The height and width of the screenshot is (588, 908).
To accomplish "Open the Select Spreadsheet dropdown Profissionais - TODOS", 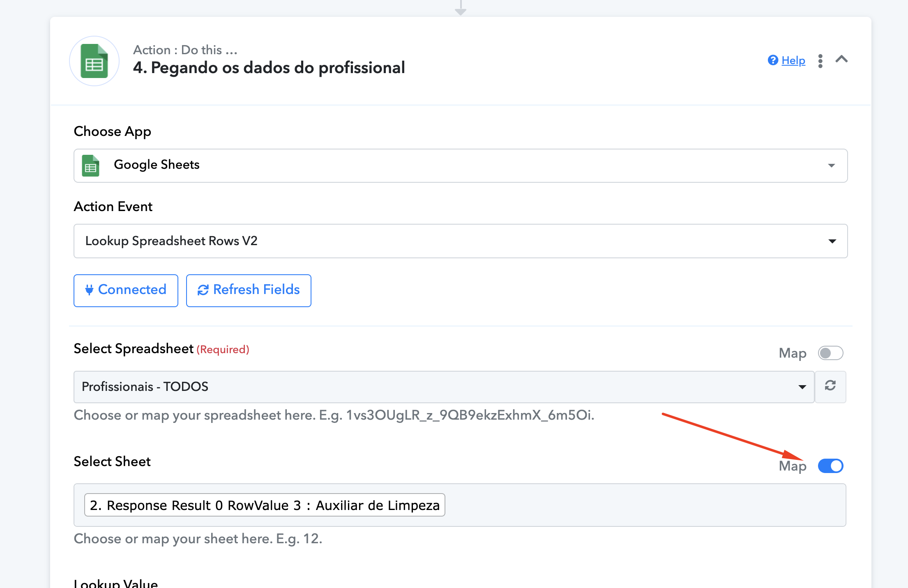I will point(444,387).
